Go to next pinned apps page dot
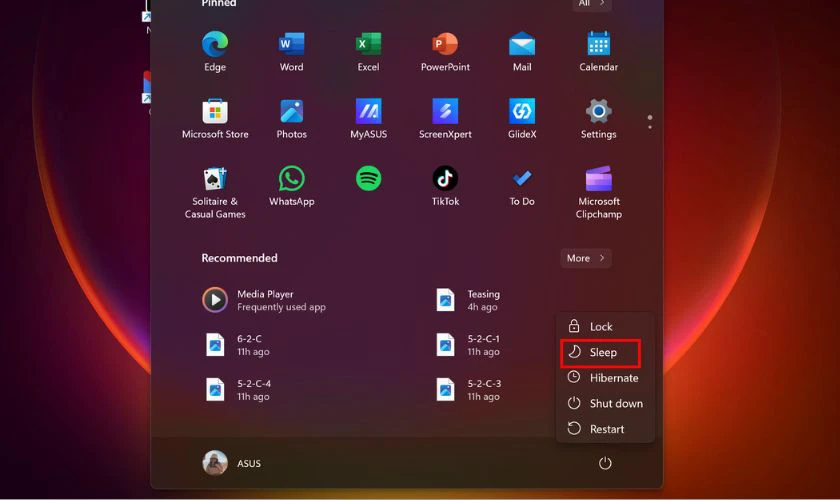This screenshot has width=840, height=500. (x=650, y=126)
